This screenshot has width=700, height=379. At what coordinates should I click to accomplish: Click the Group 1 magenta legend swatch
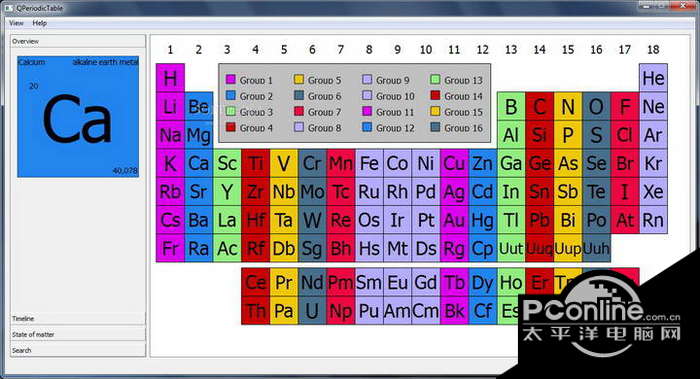231,79
